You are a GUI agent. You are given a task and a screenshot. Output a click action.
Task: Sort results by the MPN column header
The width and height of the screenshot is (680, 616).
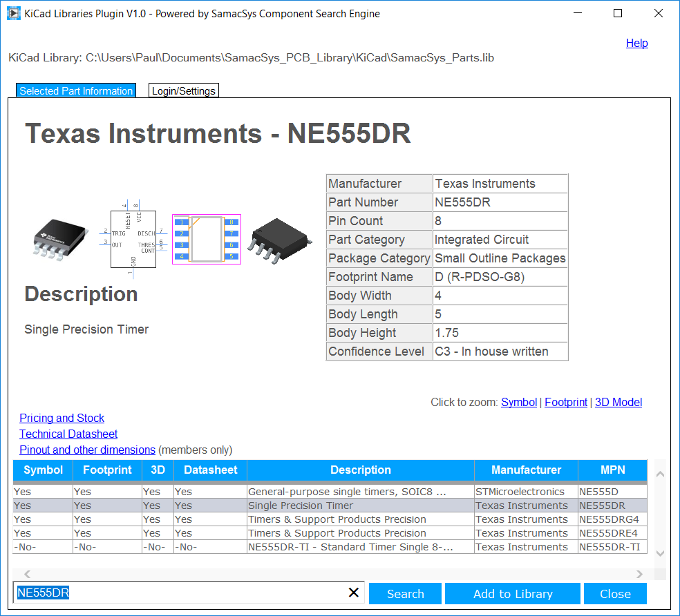coord(612,470)
